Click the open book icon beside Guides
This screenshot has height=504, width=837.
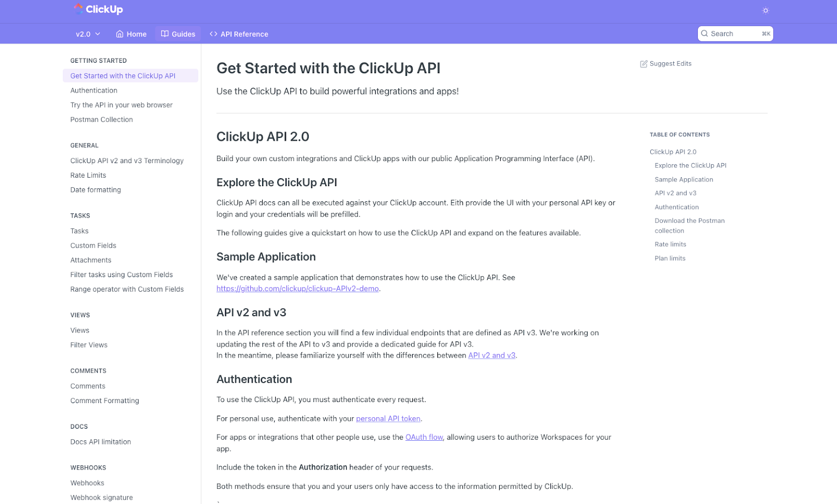point(164,33)
